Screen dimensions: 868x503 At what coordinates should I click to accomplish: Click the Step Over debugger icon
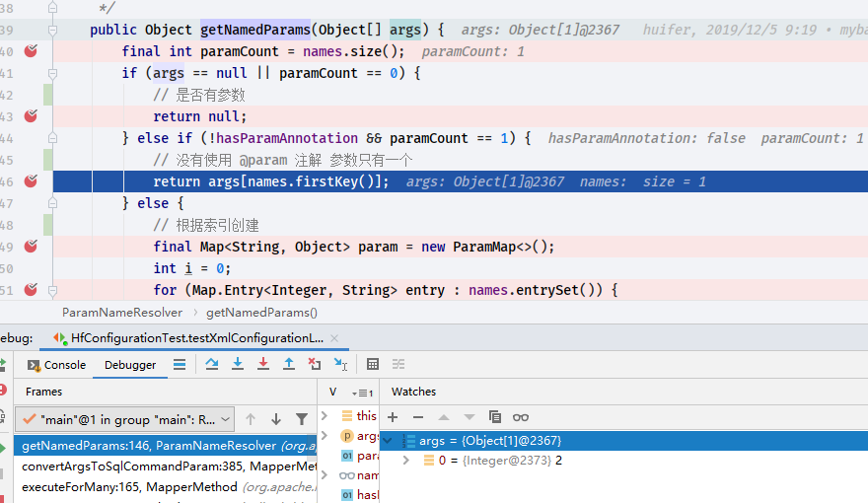[212, 364]
